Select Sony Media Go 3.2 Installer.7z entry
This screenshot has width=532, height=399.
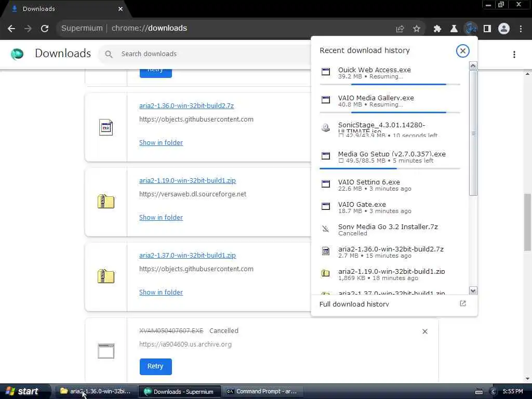(390, 230)
